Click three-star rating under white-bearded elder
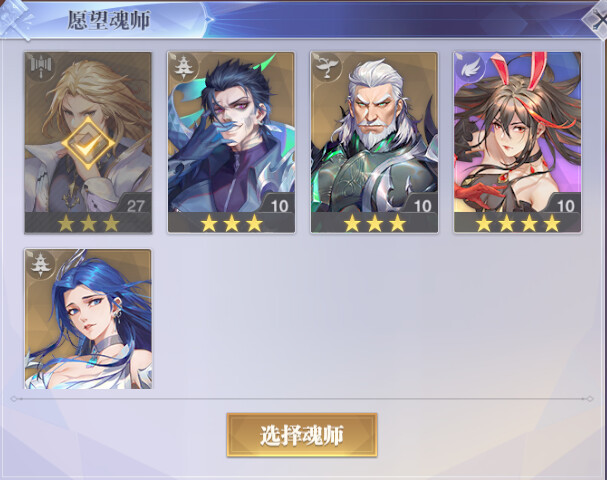Image resolution: width=607 pixels, height=480 pixels. pos(374,223)
